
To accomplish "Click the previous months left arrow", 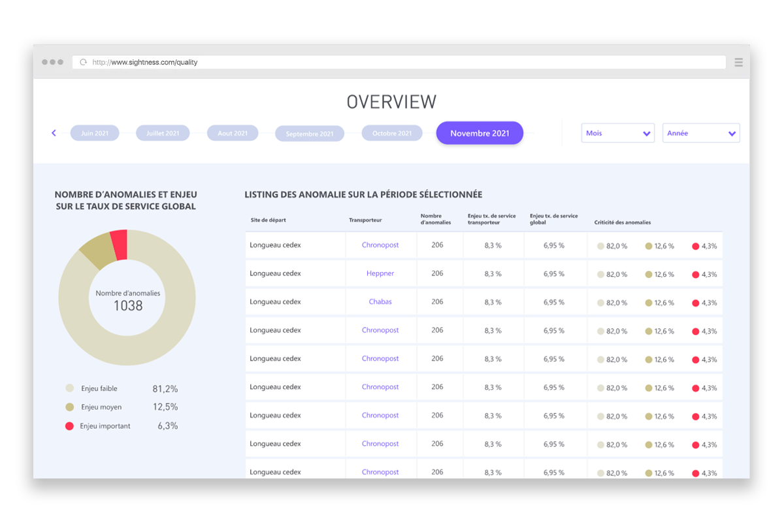I will [x=54, y=133].
